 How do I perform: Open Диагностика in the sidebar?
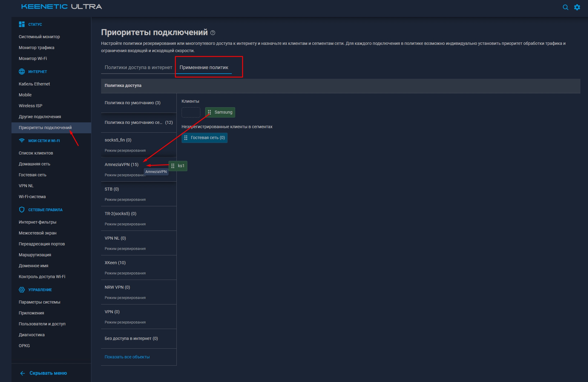(x=31, y=335)
